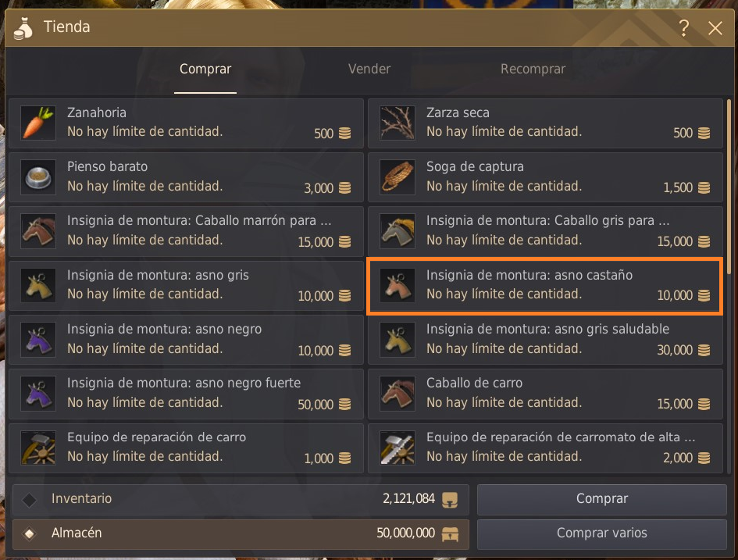
Task: Click the Caballo de carro horse icon
Action: (x=398, y=394)
